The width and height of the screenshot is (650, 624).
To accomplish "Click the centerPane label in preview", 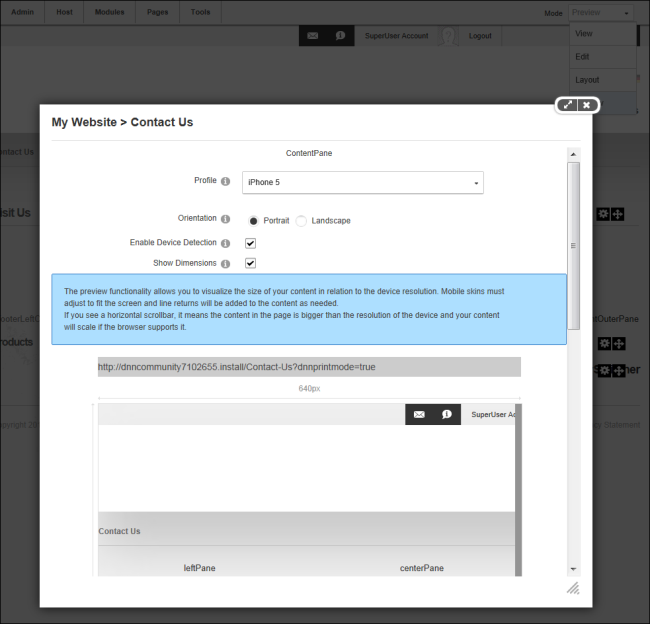I will click(422, 568).
